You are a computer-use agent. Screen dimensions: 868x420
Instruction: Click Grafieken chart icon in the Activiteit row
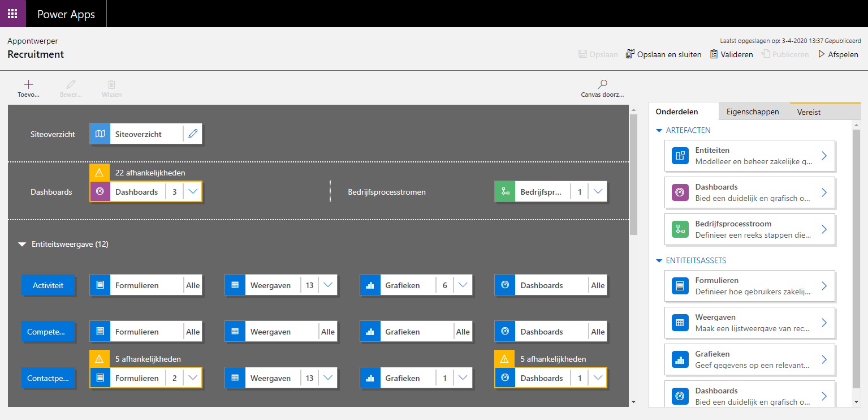click(x=370, y=285)
